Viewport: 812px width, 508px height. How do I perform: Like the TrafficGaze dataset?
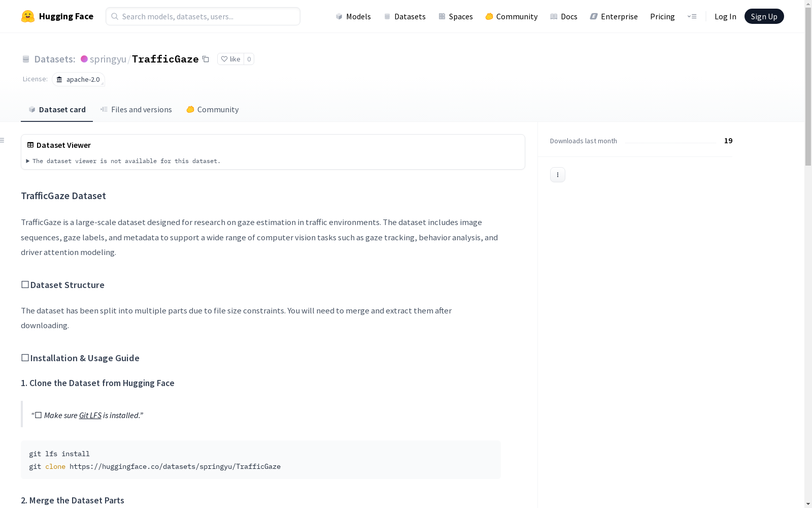(x=231, y=59)
